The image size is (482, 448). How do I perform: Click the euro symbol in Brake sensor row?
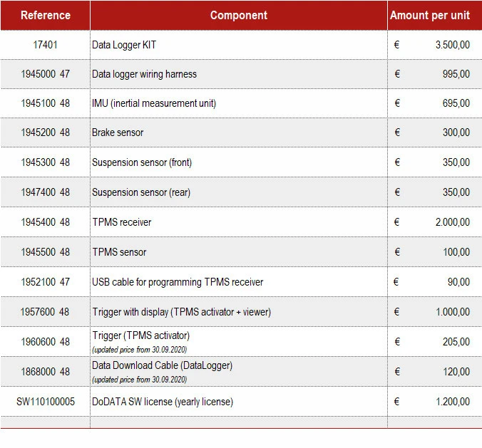397,132
